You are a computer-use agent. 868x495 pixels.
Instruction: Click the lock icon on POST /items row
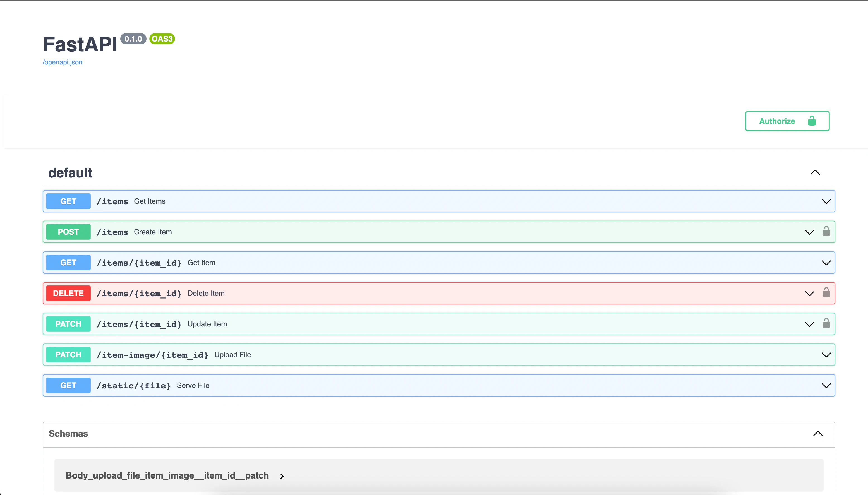pos(826,232)
